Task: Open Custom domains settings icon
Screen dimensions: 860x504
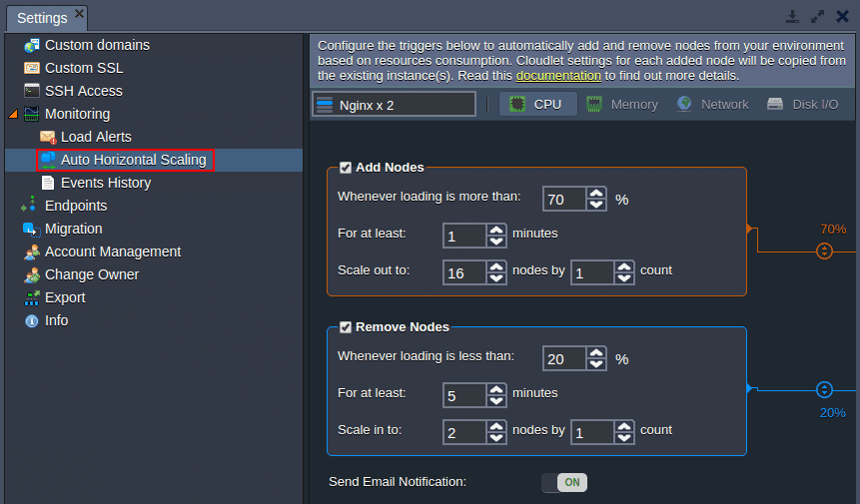Action: 32,45
